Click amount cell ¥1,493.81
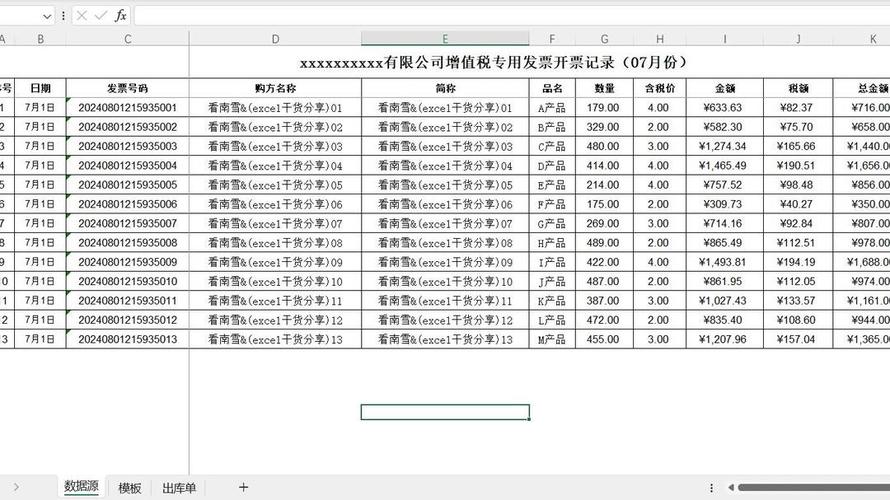Image resolution: width=890 pixels, height=500 pixels. pyautogui.click(x=725, y=262)
